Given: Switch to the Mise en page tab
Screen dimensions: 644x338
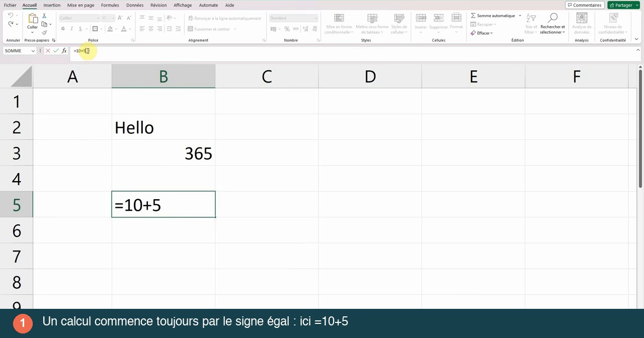Looking at the screenshot, I should coord(80,5).
